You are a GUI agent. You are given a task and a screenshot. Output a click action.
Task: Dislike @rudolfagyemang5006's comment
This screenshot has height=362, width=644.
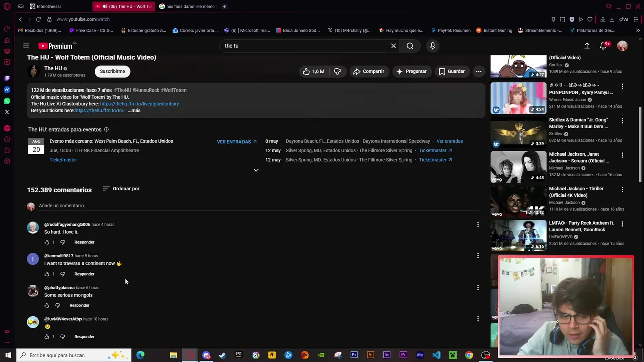pos(63,242)
